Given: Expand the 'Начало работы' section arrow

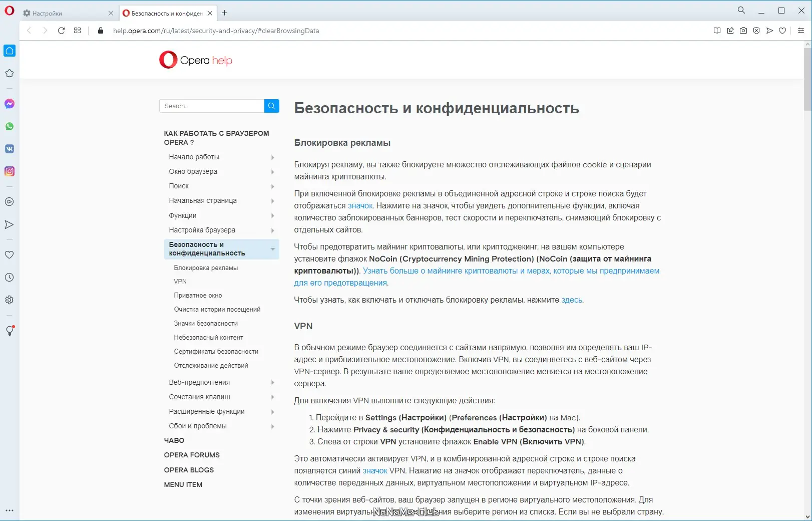Looking at the screenshot, I should [x=273, y=157].
